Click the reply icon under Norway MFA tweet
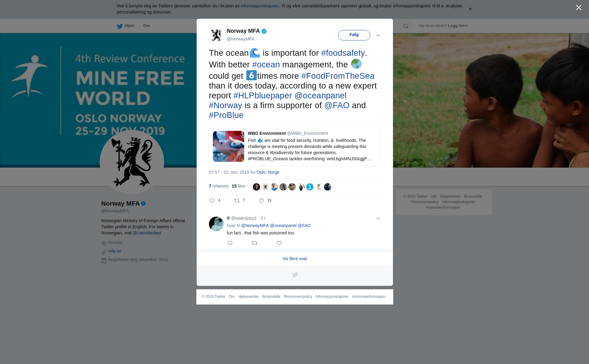The height and width of the screenshot is (364, 589). point(212,201)
